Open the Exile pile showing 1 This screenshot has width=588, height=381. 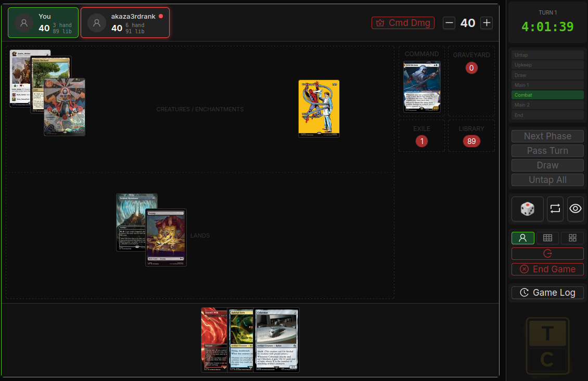point(421,141)
